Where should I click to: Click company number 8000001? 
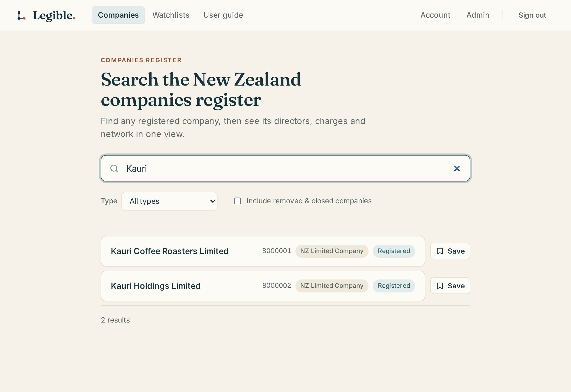tap(277, 251)
